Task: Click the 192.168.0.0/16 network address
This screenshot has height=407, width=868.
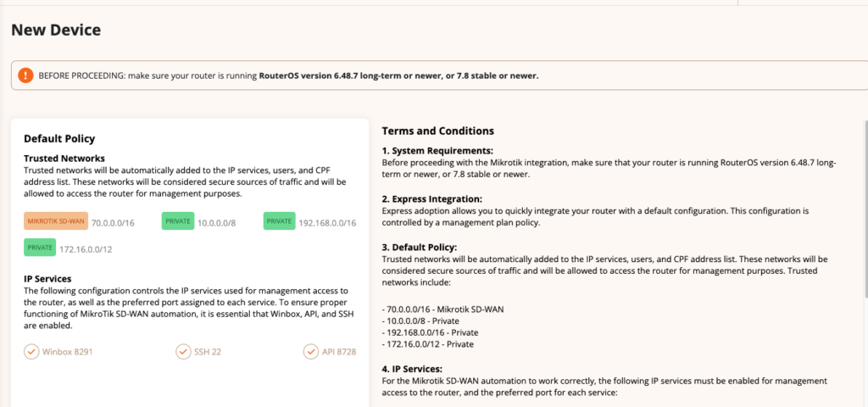Action: pyautogui.click(x=328, y=223)
